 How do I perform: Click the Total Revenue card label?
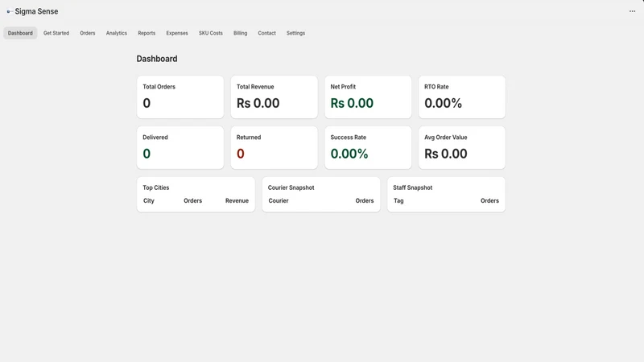click(x=255, y=87)
